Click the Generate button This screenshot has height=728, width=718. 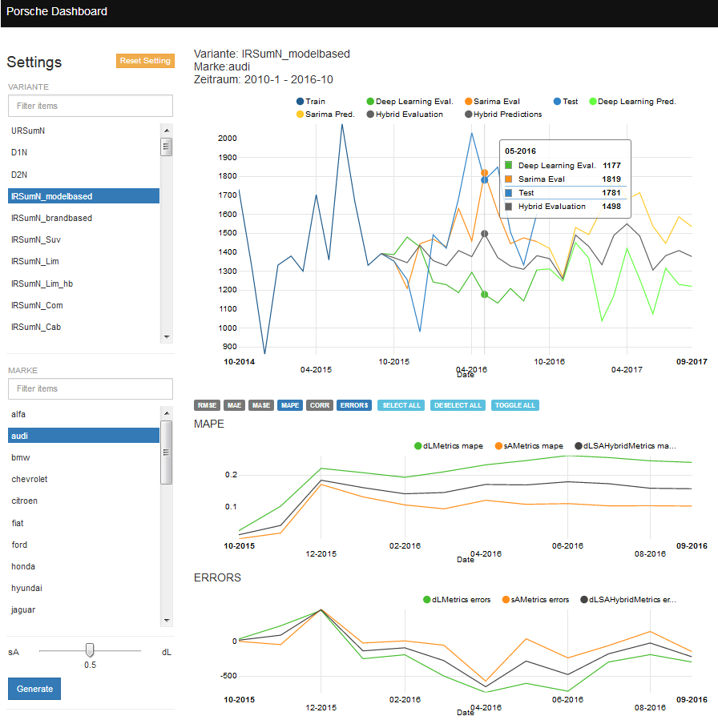tap(34, 689)
